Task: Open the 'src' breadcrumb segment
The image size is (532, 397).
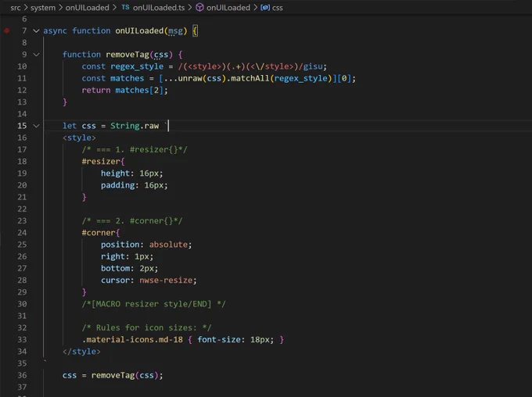Action: click(x=16, y=8)
